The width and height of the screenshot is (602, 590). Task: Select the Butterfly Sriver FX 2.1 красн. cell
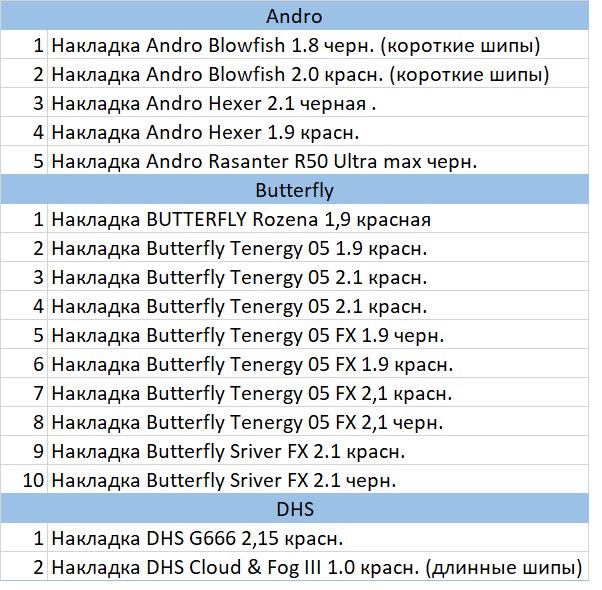pyautogui.click(x=318, y=451)
